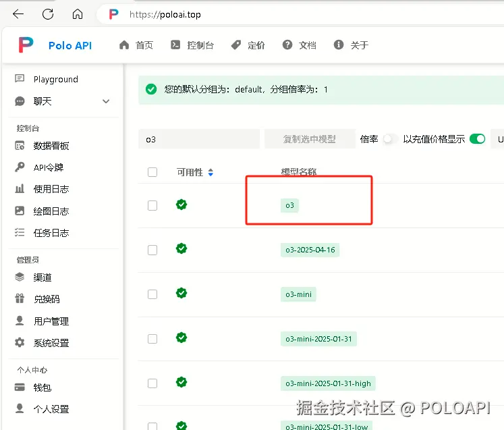Click the Polo API logo in the header
The image size is (504, 430).
(26, 45)
